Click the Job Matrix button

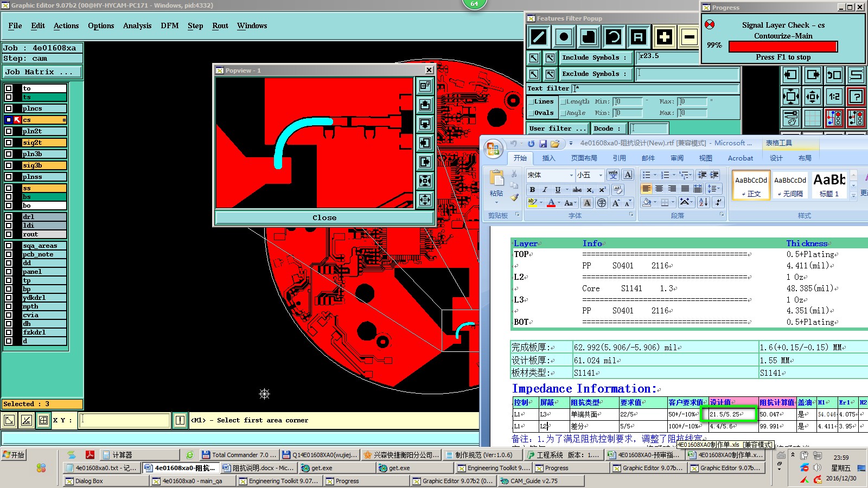pyautogui.click(x=42, y=72)
